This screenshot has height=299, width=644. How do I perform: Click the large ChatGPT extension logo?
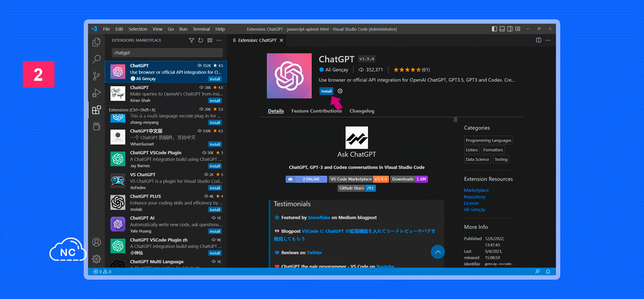pyautogui.click(x=289, y=76)
